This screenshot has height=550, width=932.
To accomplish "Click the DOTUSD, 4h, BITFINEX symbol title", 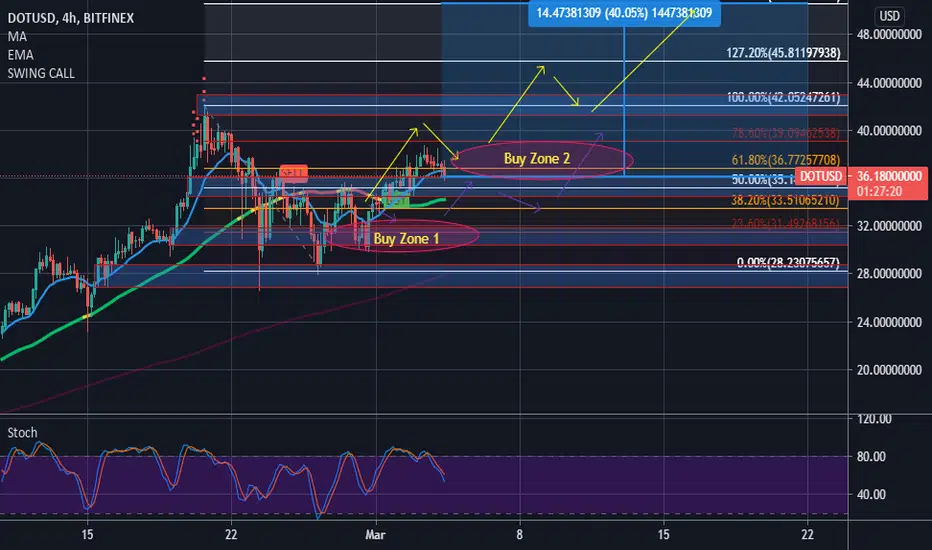I will [70, 18].
